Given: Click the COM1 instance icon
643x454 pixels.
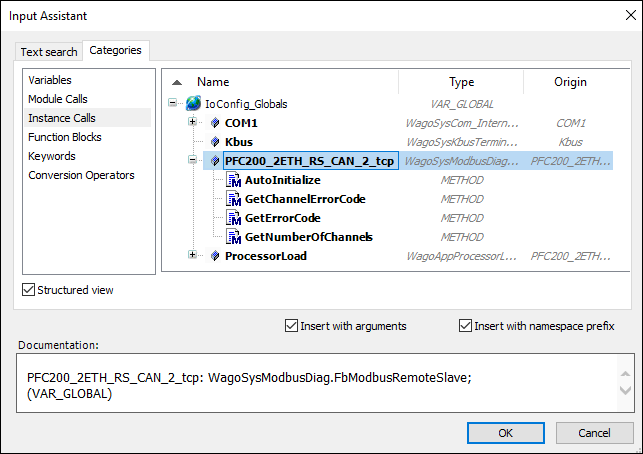Looking at the screenshot, I should click(214, 122).
